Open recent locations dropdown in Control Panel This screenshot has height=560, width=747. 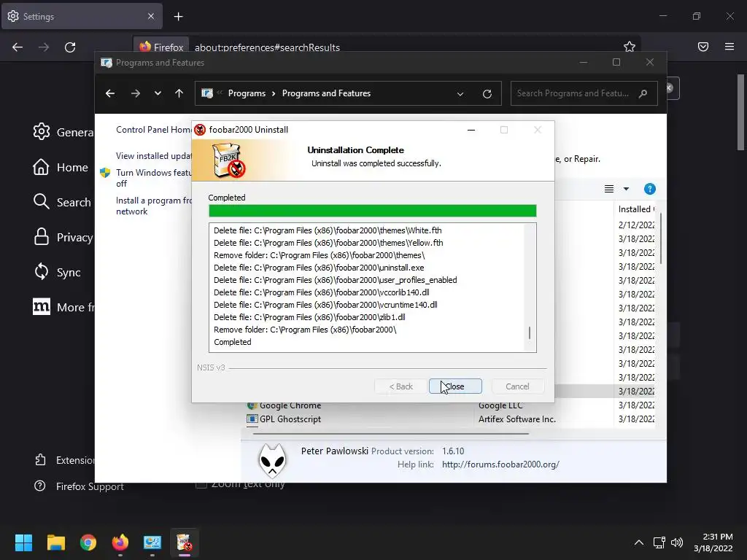coord(158,93)
